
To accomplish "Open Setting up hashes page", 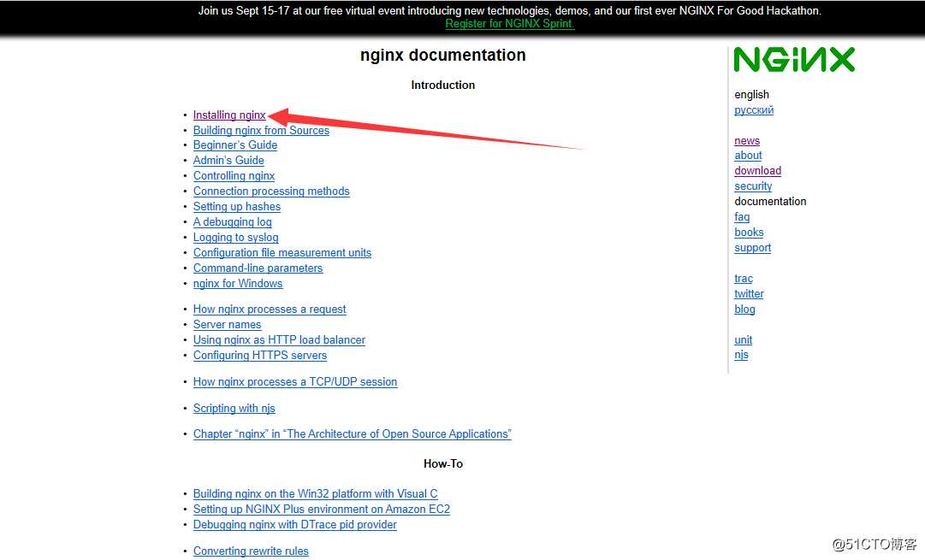I will click(236, 206).
